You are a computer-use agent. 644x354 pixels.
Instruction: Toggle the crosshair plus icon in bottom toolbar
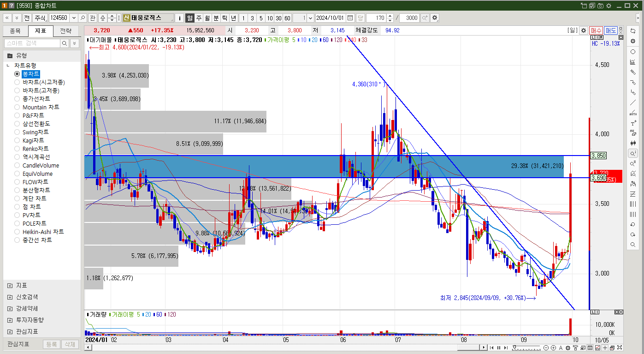coord(605,348)
